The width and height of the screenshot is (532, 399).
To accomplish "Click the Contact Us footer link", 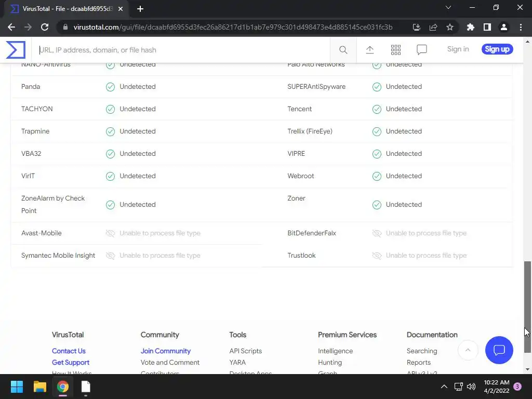I will click(69, 351).
